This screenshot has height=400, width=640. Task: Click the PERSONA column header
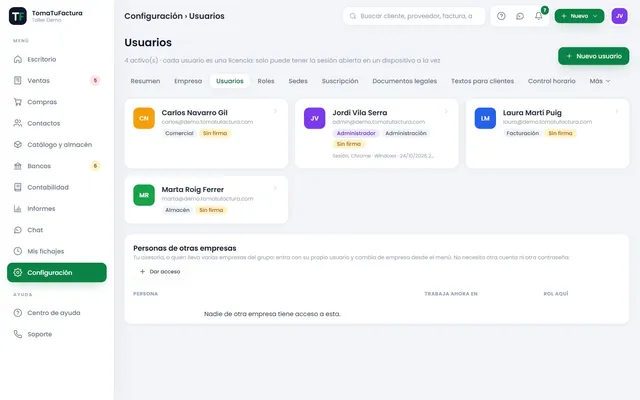point(145,293)
